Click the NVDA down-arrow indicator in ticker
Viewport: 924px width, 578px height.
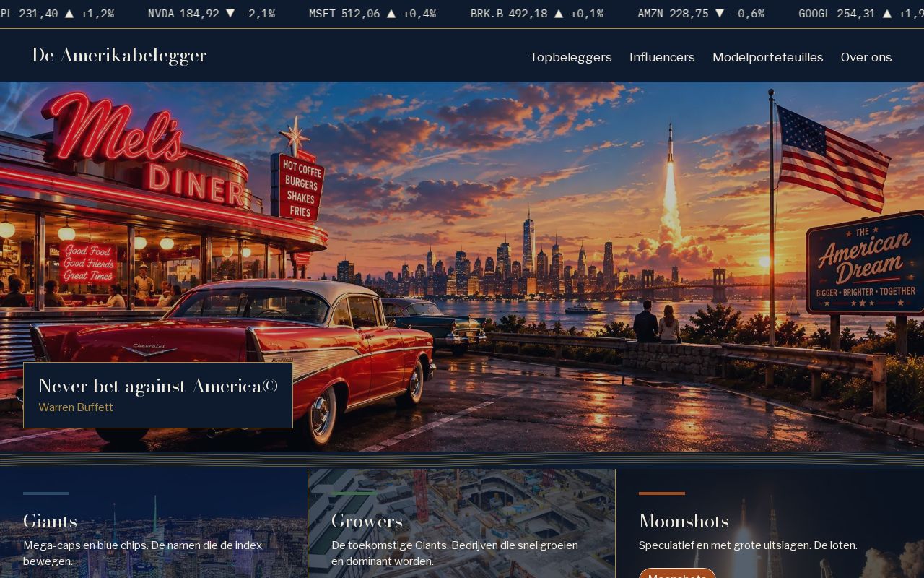tap(230, 14)
